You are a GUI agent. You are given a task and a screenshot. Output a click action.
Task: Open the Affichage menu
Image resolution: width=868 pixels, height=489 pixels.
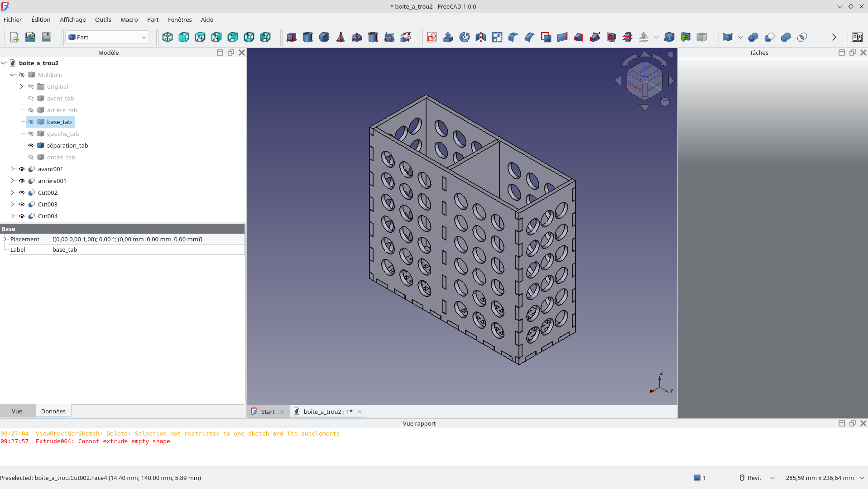(72, 19)
